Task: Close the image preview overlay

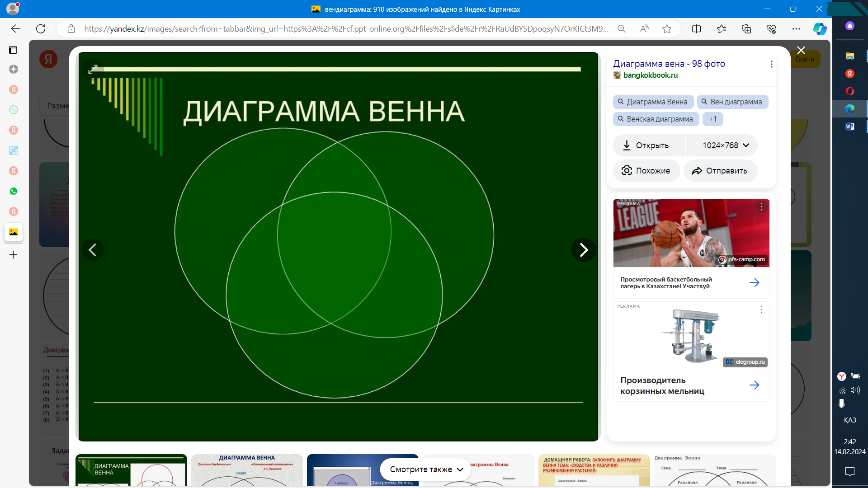Action: click(x=801, y=50)
